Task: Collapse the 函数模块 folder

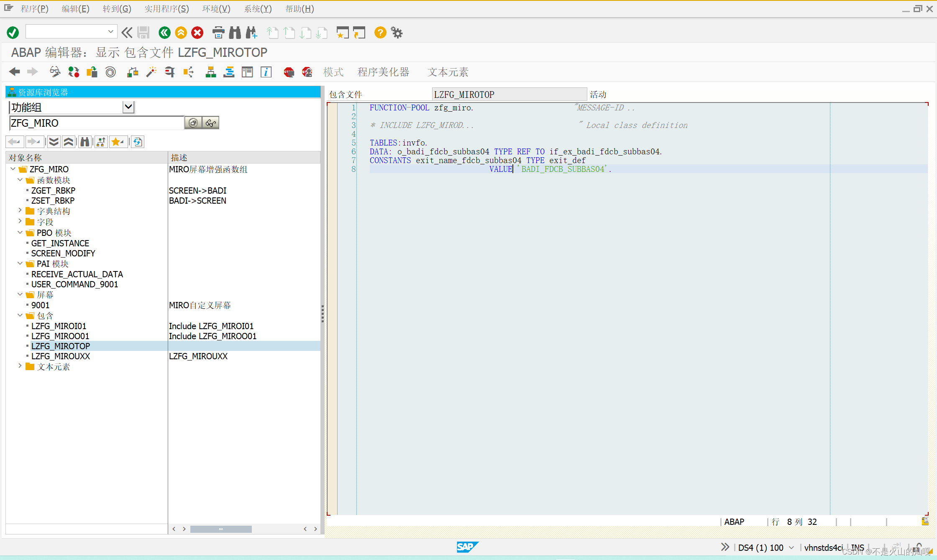Action: point(20,180)
